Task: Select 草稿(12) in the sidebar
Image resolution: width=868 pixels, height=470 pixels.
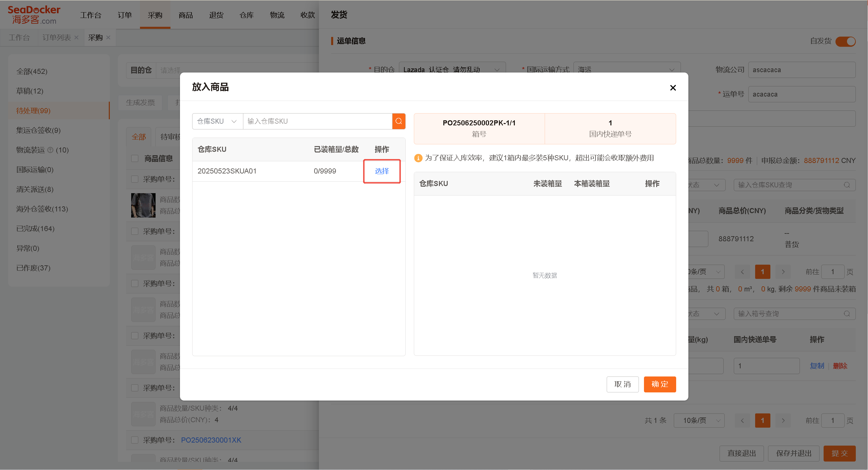Action: pos(59,91)
